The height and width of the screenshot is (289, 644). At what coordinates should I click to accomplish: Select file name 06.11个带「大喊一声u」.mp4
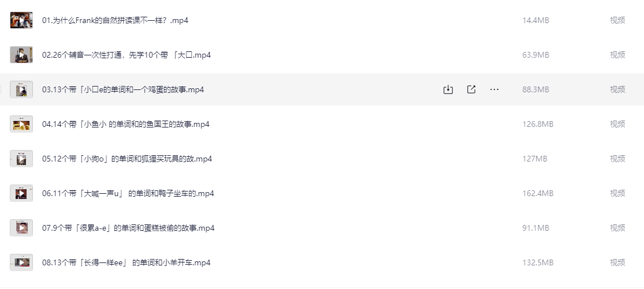tap(128, 193)
